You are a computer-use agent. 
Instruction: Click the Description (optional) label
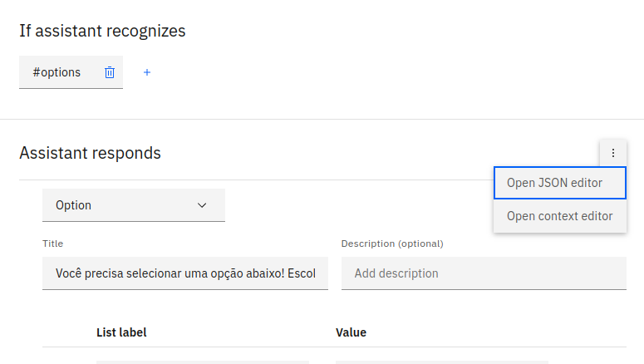point(392,243)
